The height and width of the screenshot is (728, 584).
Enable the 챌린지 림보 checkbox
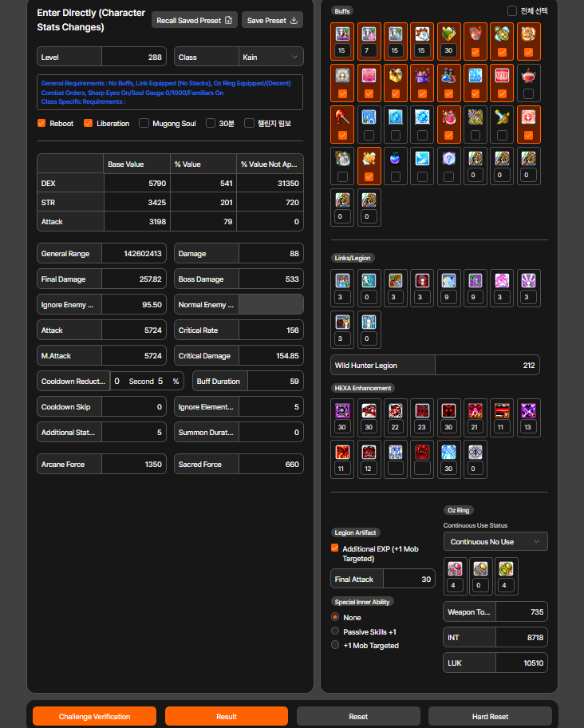249,123
